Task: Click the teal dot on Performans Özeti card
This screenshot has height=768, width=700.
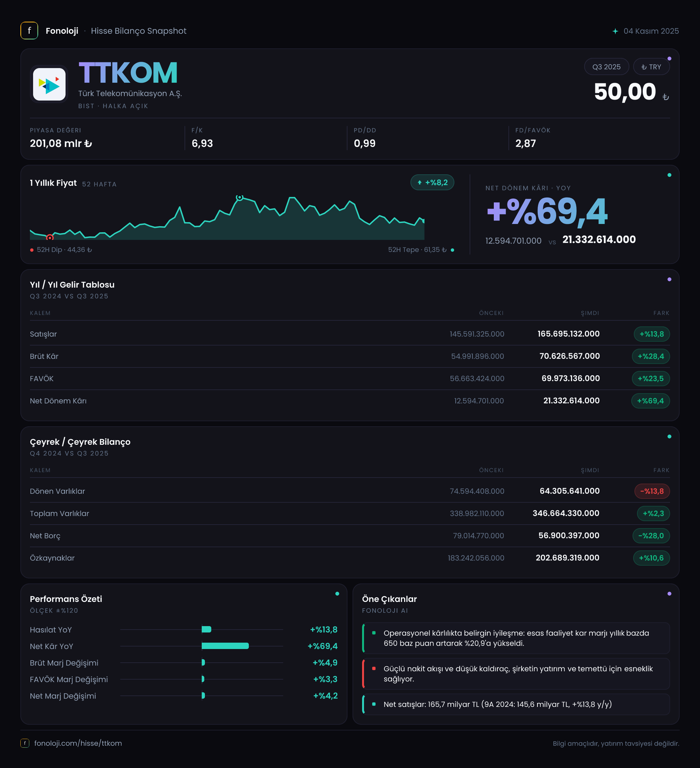Action: [x=337, y=594]
